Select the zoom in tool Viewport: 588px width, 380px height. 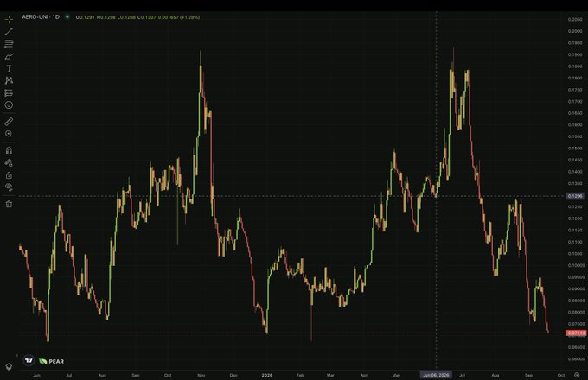pos(9,134)
